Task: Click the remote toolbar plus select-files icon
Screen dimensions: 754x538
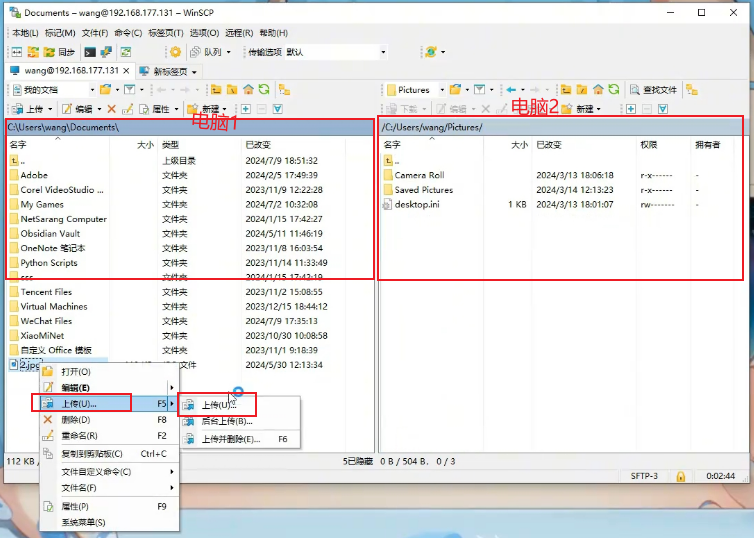Action: click(x=631, y=109)
